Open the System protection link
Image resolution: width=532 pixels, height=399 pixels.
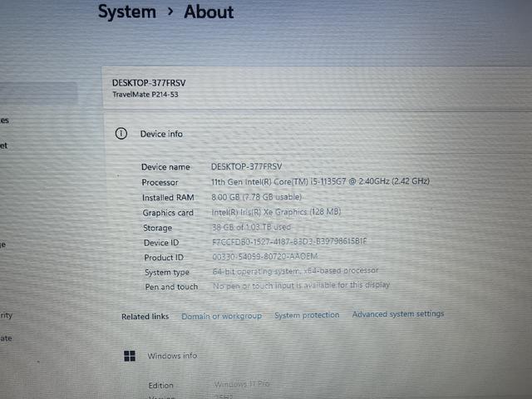click(307, 315)
